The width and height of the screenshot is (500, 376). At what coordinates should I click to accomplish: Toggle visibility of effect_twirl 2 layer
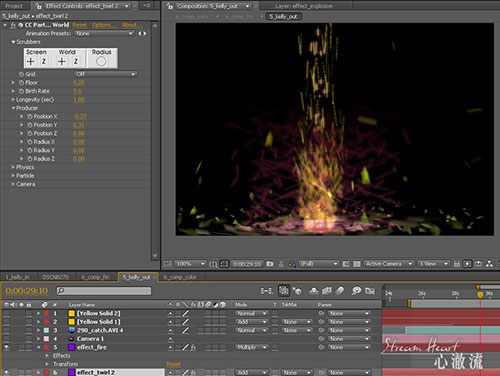pyautogui.click(x=6, y=372)
